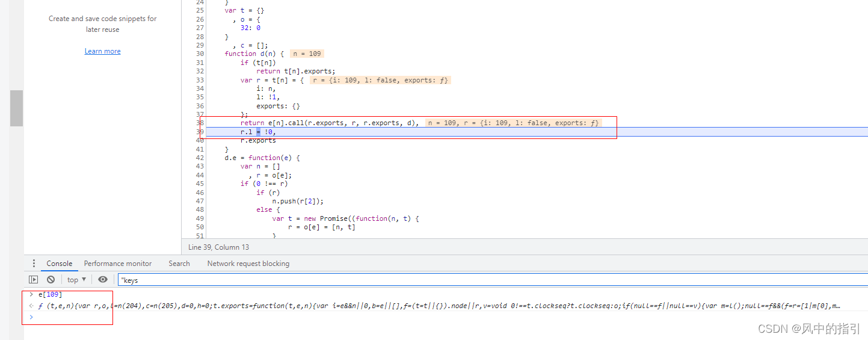Click the function output in console
868x340 pixels.
(439, 306)
